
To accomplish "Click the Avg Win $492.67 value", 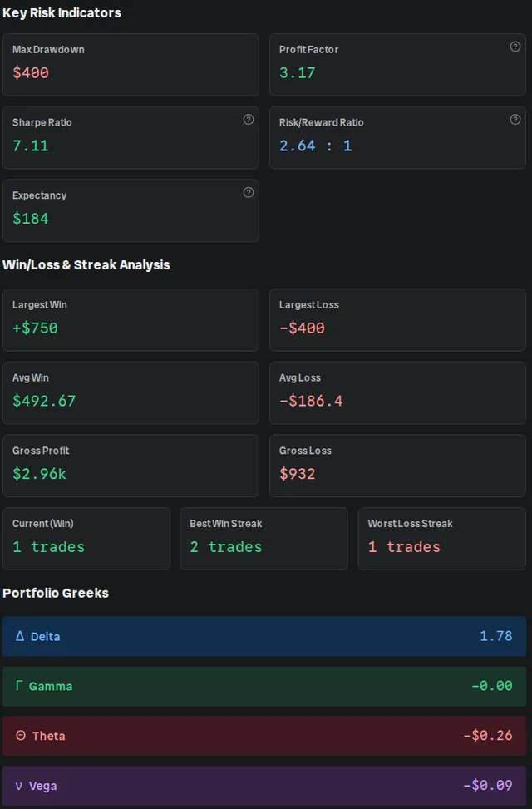I will click(x=44, y=401).
